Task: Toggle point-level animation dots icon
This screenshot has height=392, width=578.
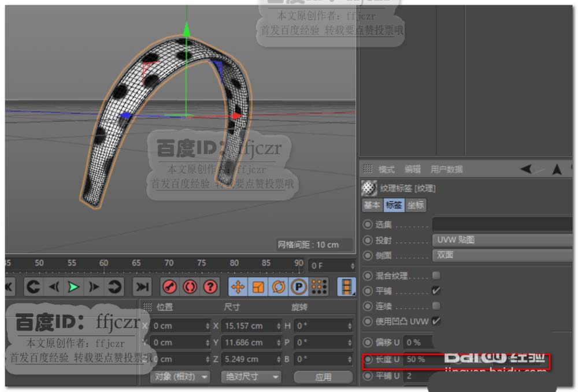Action: [319, 287]
